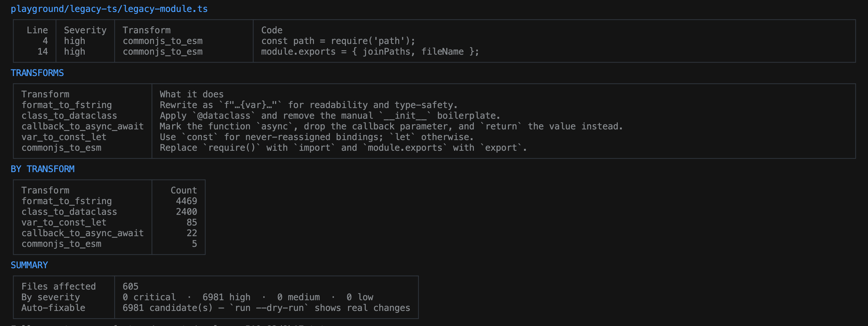Click Transform header in findings table
Screen dimensions: 868x326
pos(146,30)
